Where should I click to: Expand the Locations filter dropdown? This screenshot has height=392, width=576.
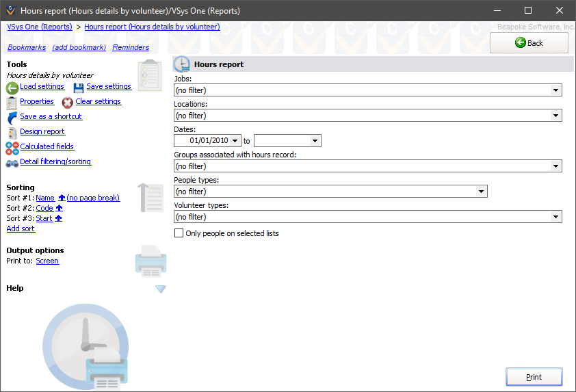point(555,116)
